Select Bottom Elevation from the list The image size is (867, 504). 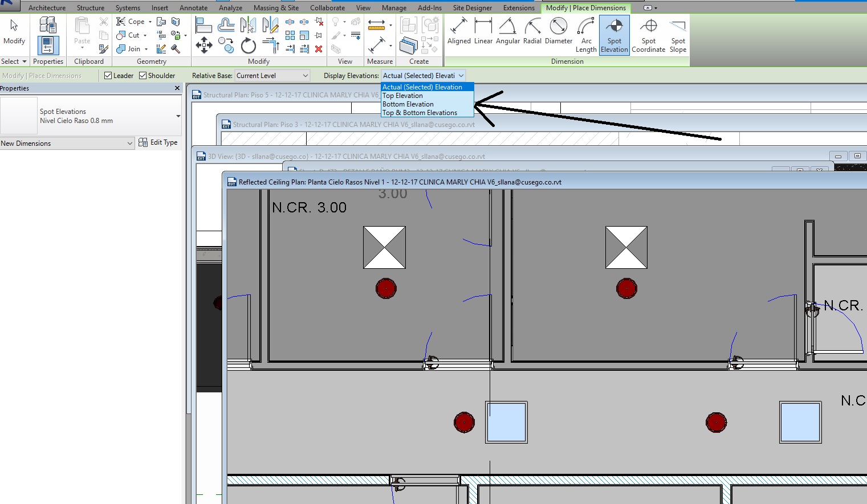pyautogui.click(x=408, y=104)
